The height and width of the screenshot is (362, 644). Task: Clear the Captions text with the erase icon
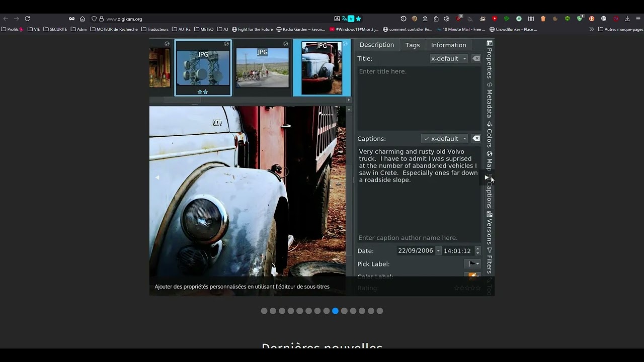coord(476,138)
